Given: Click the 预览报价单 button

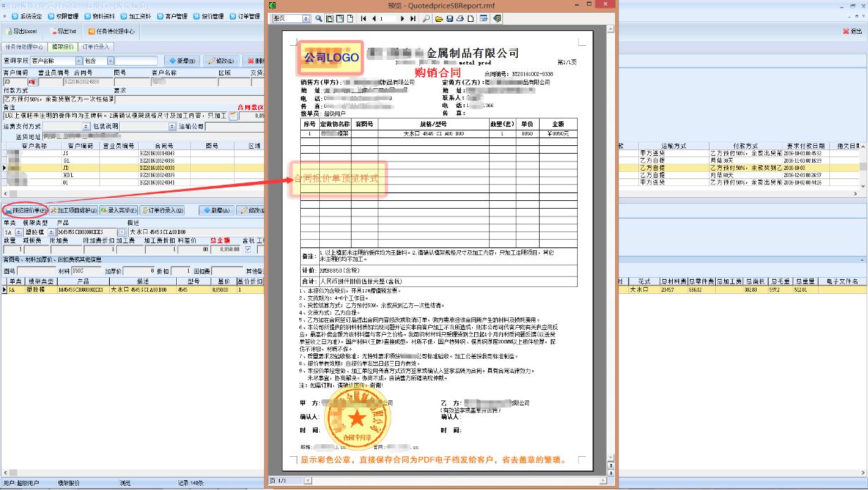Looking at the screenshot, I should click(x=25, y=210).
